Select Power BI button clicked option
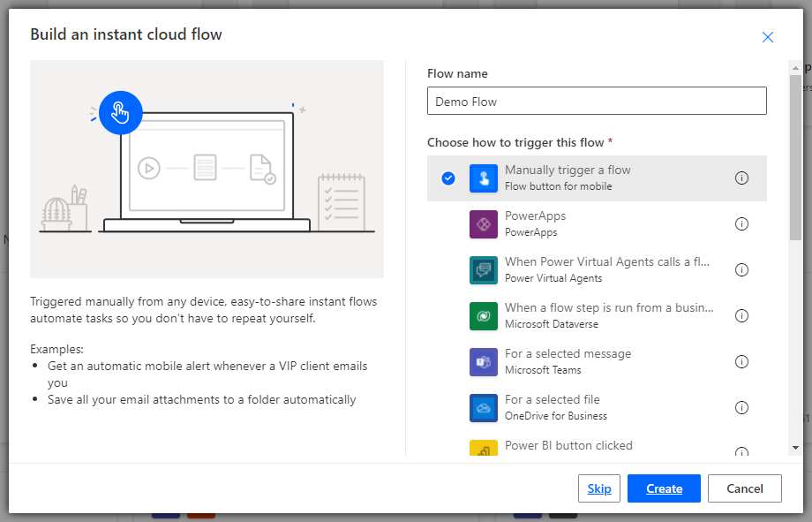This screenshot has height=522, width=812. tap(568, 446)
